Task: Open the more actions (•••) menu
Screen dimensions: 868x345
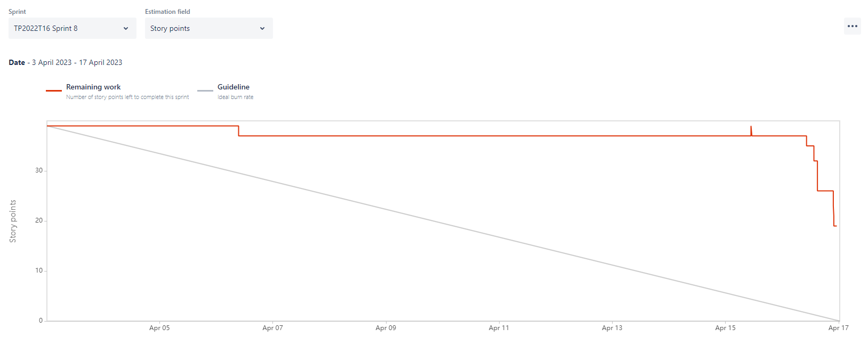Action: (x=853, y=26)
